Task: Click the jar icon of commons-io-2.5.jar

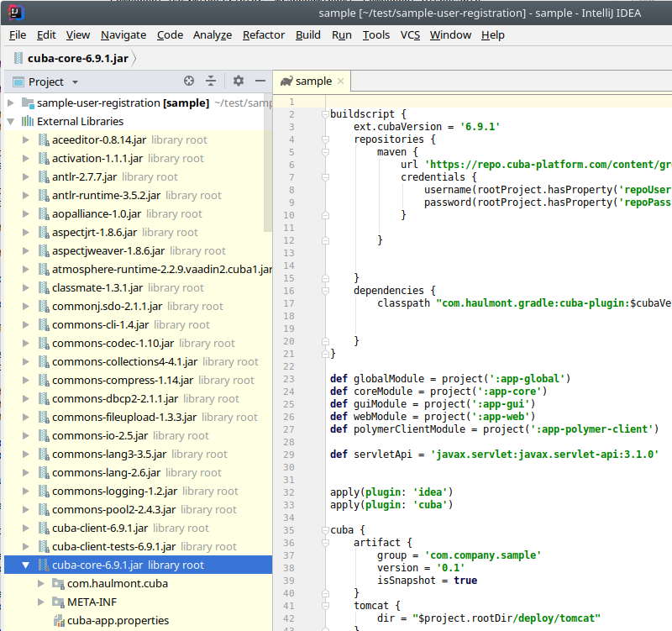Action: [x=44, y=435]
